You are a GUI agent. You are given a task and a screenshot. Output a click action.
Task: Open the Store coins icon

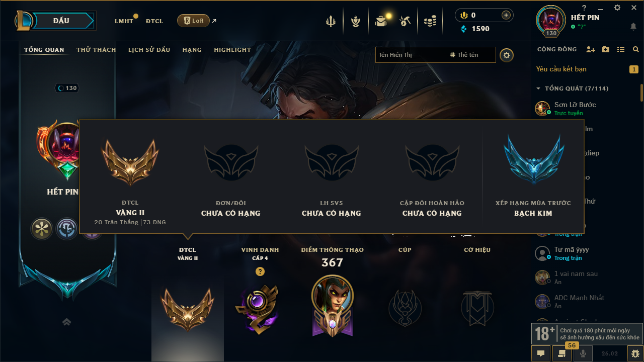[430, 21]
